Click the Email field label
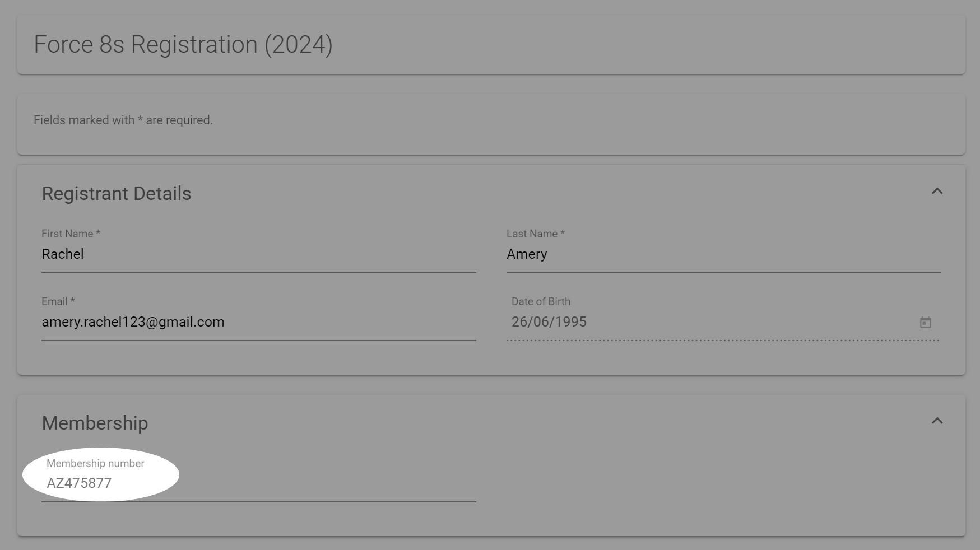Screen dimensions: 980x550 click(x=57, y=301)
